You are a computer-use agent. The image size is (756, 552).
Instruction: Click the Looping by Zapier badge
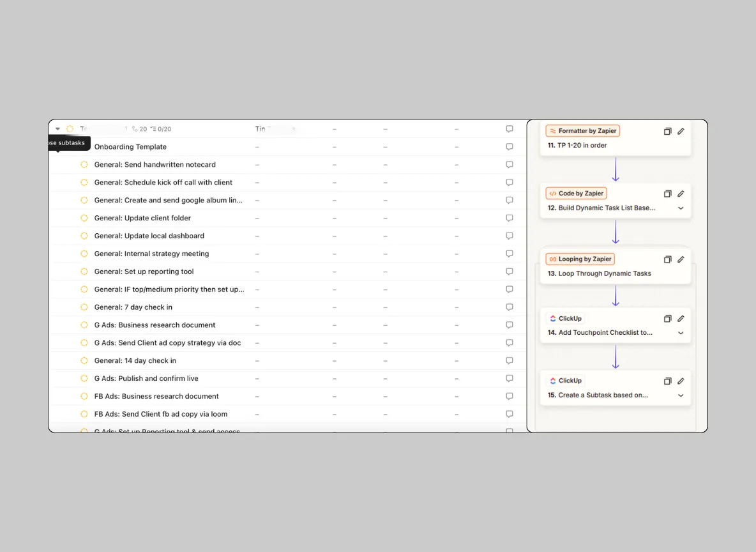point(580,259)
